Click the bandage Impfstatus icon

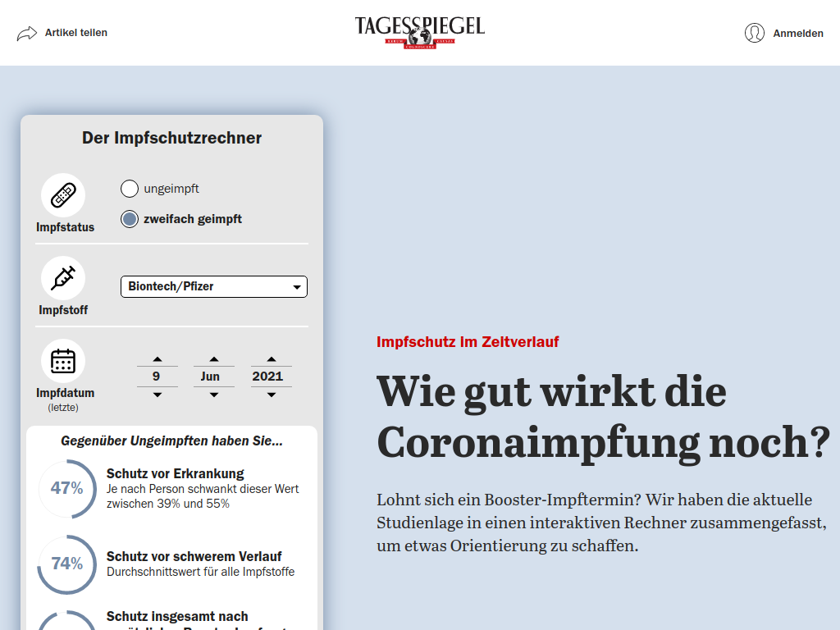[63, 195]
